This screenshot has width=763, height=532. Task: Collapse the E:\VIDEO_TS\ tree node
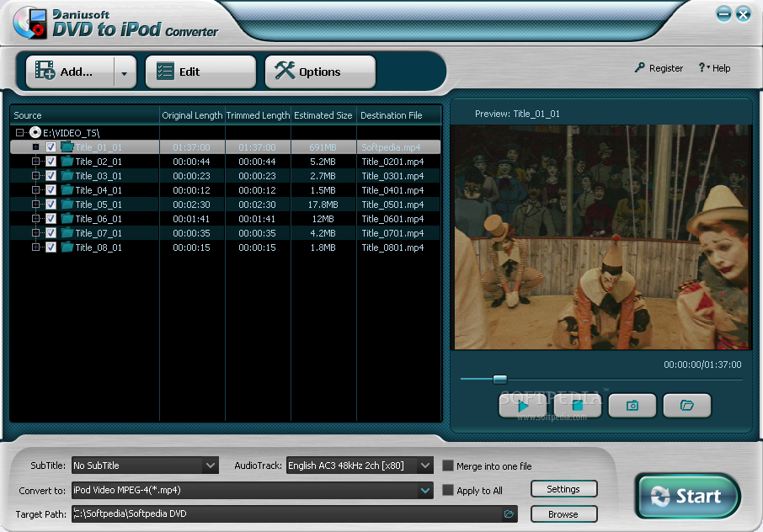(19, 132)
